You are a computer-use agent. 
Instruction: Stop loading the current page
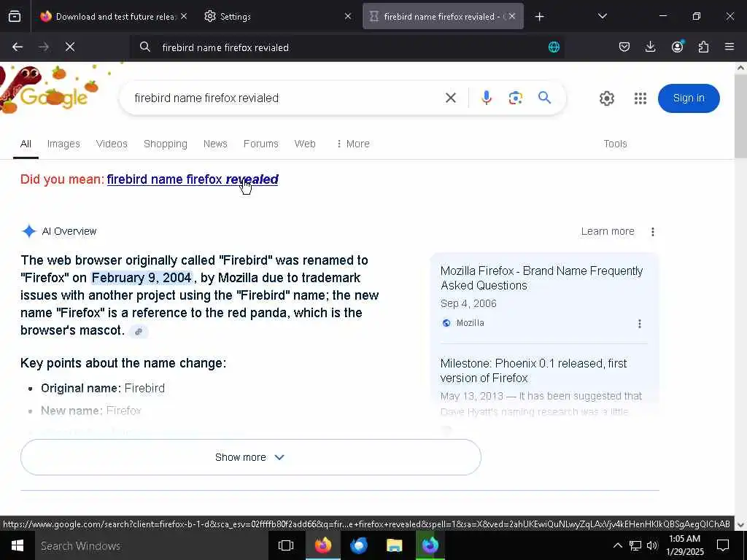point(70,47)
